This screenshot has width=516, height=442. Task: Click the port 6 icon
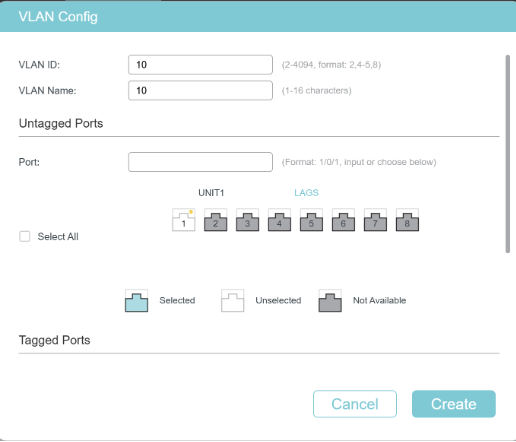(x=343, y=220)
